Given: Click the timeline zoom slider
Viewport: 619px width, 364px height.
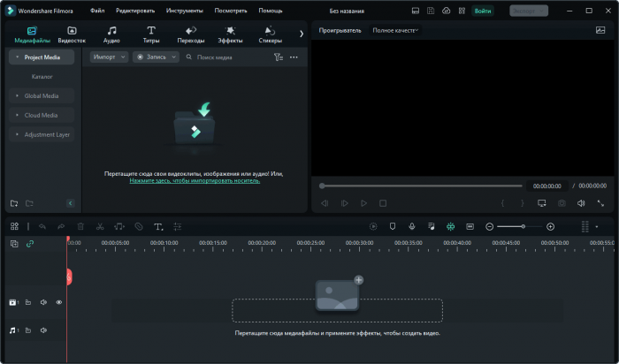Looking at the screenshot, I should [522, 226].
